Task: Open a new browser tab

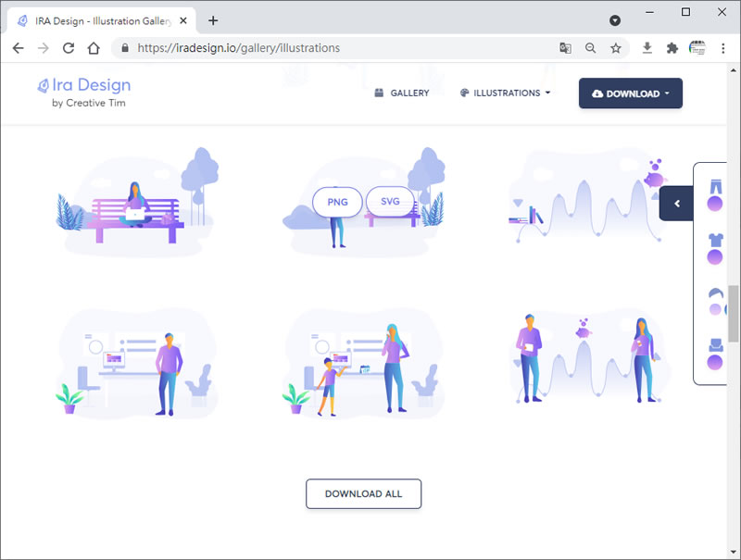Action: click(213, 20)
